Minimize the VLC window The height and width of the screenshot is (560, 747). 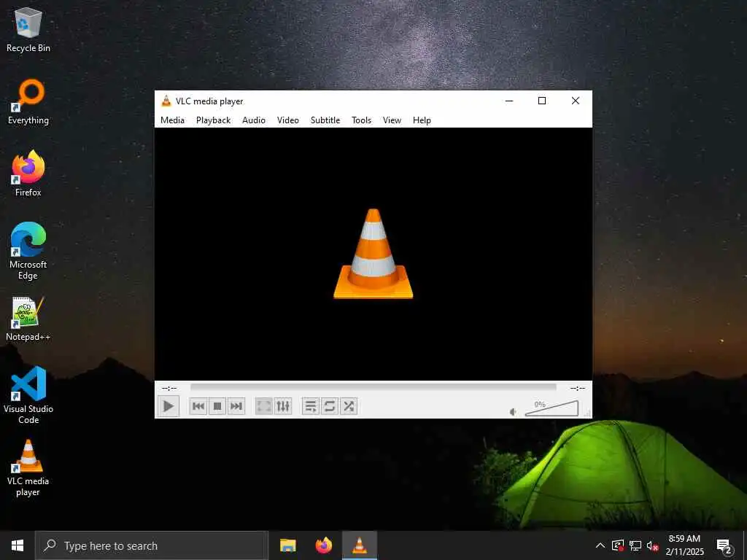tap(509, 101)
